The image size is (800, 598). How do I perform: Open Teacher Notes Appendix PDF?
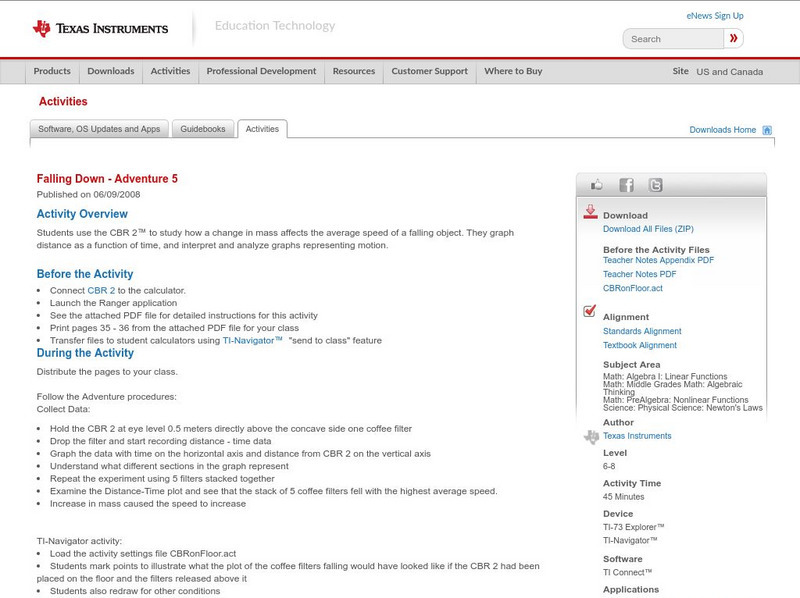click(658, 260)
